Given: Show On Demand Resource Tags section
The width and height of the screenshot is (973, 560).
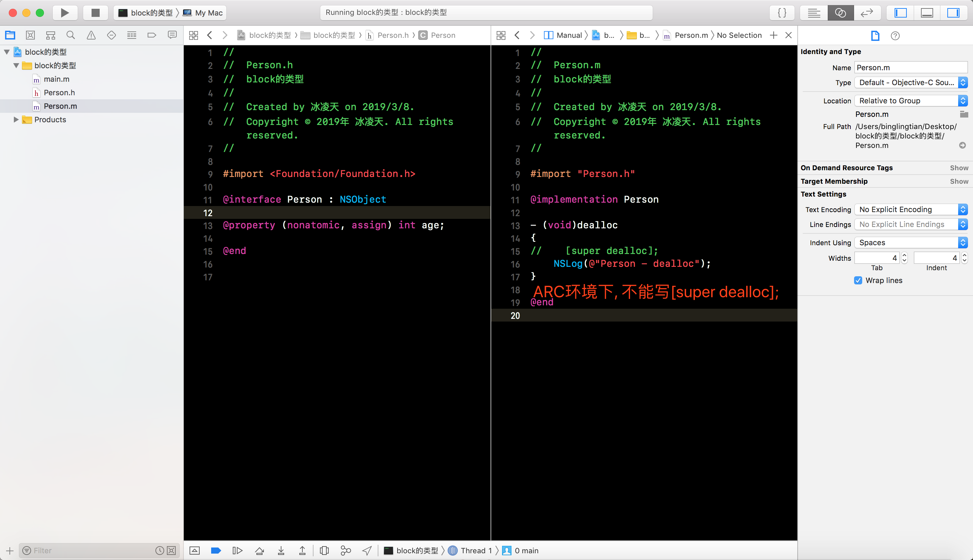Looking at the screenshot, I should coord(959,168).
